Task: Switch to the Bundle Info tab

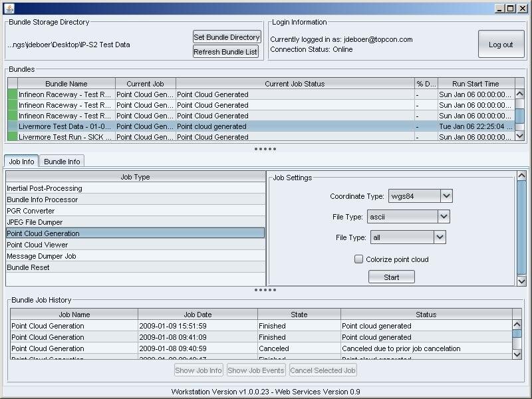Action: pyautogui.click(x=62, y=161)
